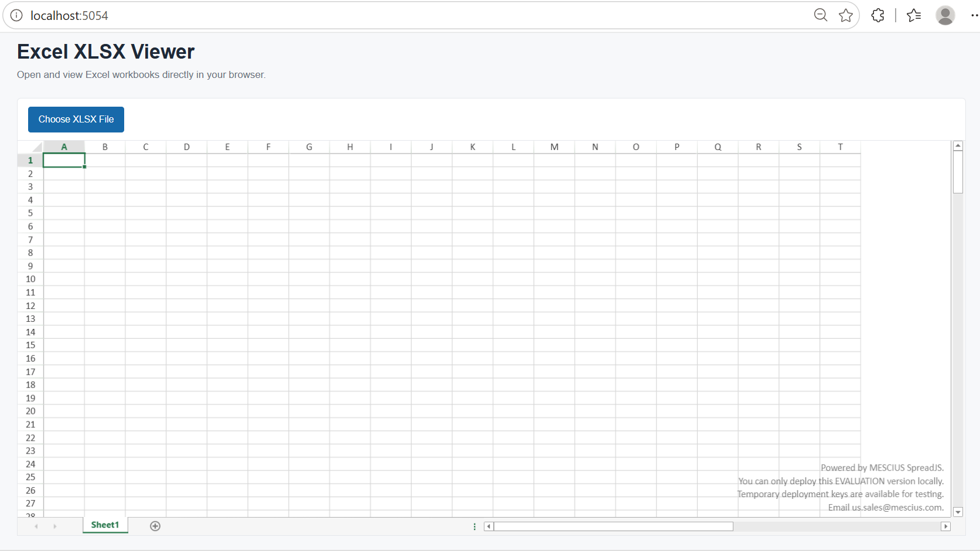View site information icon in address bar
This screenshot has width=980, height=551.
16,15
